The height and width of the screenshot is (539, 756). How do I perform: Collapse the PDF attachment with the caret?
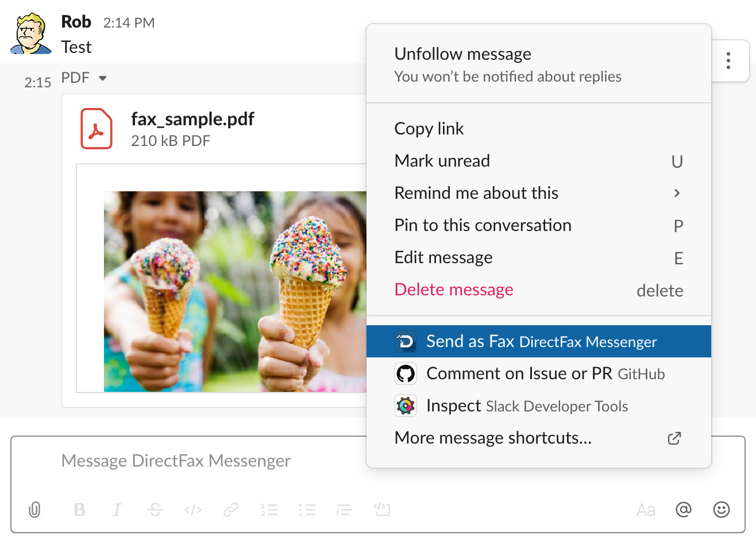(103, 78)
